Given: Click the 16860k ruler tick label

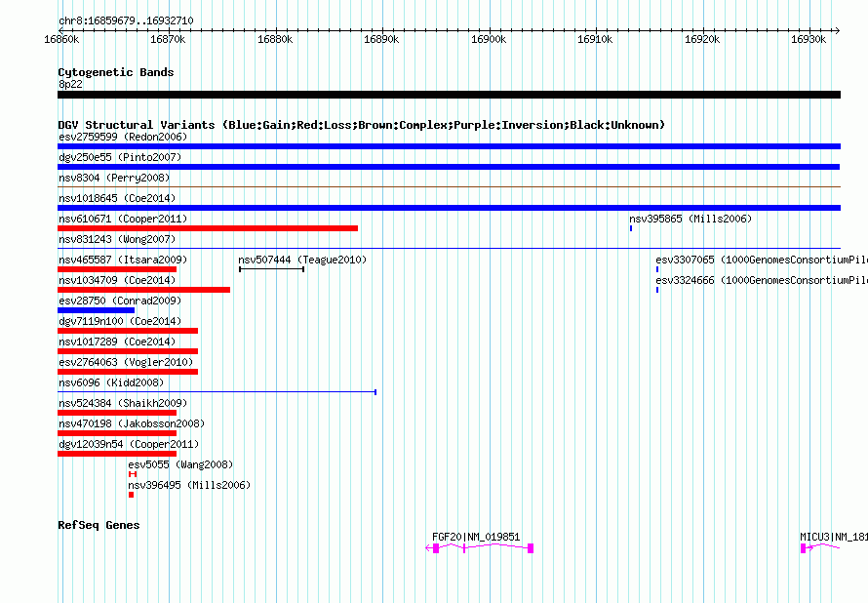Looking at the screenshot, I should (61, 40).
